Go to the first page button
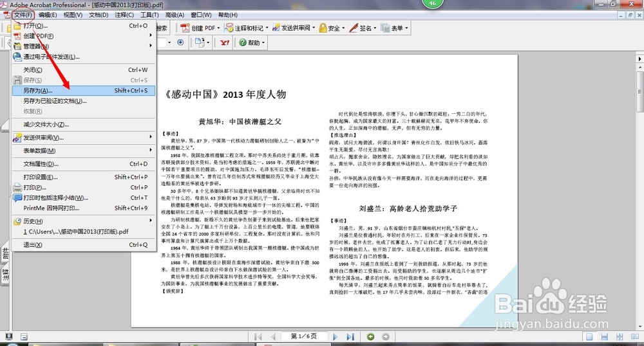 pyautogui.click(x=258, y=336)
